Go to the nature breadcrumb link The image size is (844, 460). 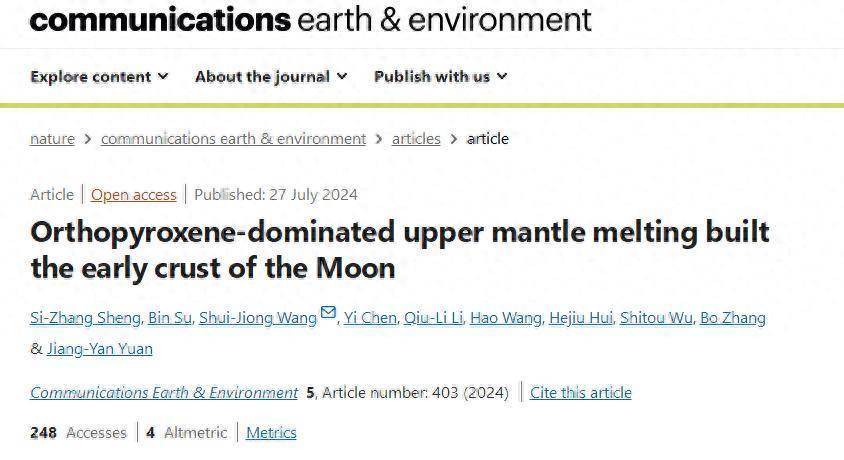pos(52,139)
